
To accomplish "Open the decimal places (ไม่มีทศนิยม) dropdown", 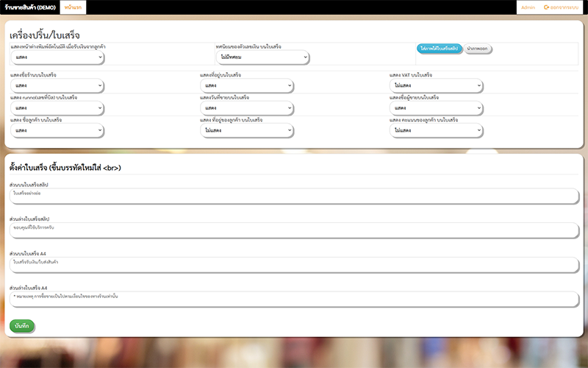I will point(262,57).
